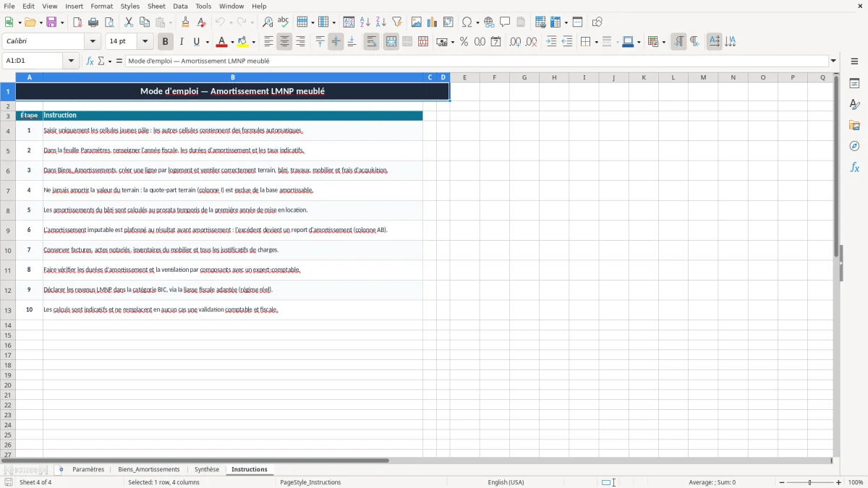Viewport: 868px width, 488px height.
Task: Click the yellow background color swatch
Action: [x=243, y=42]
